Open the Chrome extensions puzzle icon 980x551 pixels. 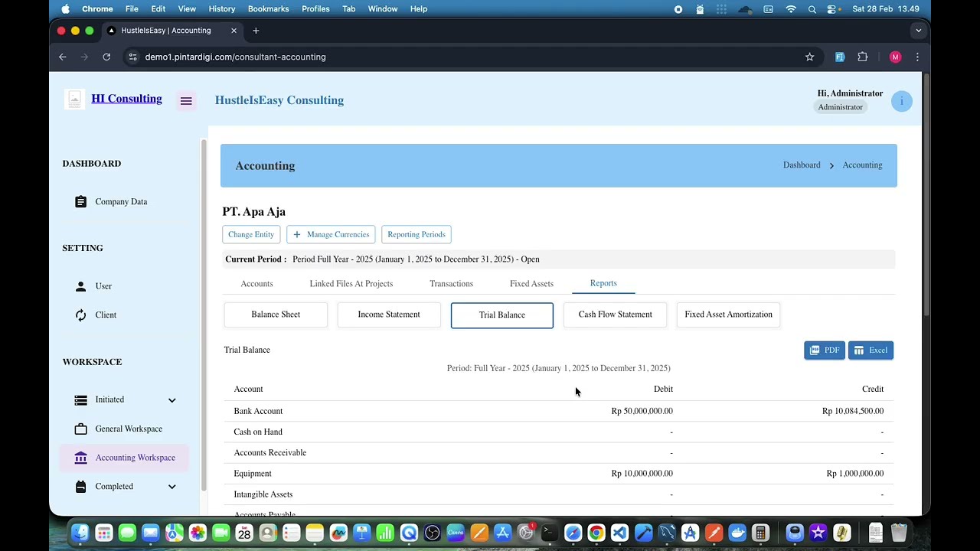pos(863,57)
